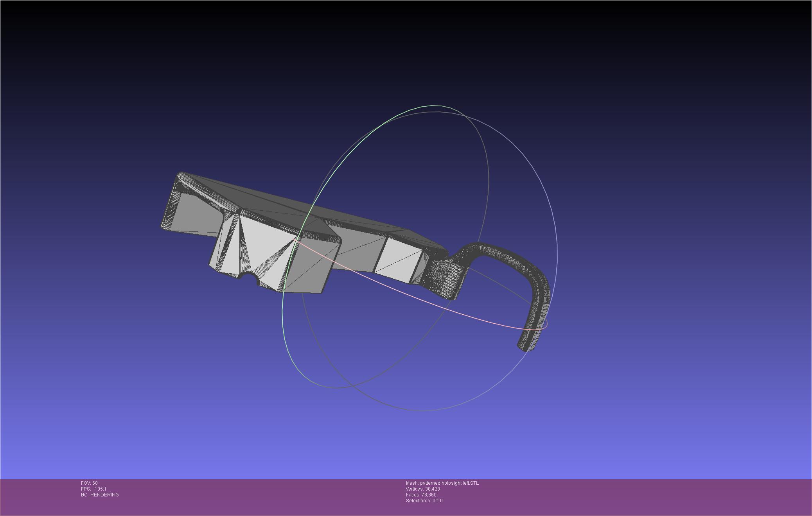Click the Vertices: 38,428 readout
The width and height of the screenshot is (812, 516).
click(423, 489)
